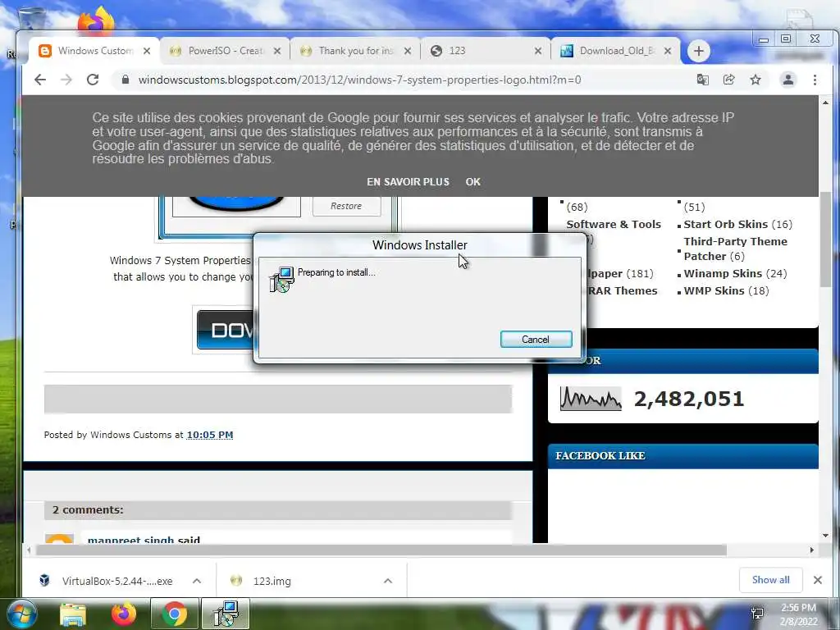This screenshot has height=630, width=840.
Task: Open the clock showing 2:56 PM
Action: [x=798, y=614]
